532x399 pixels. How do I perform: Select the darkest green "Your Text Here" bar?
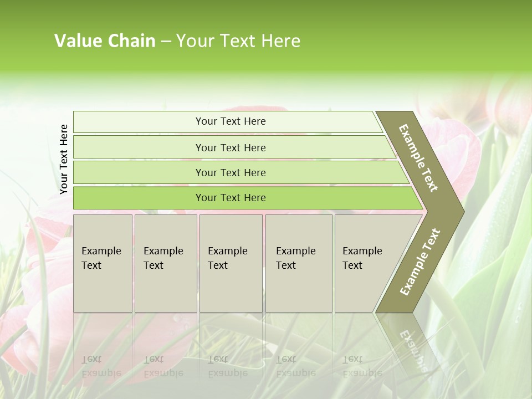[x=230, y=198]
